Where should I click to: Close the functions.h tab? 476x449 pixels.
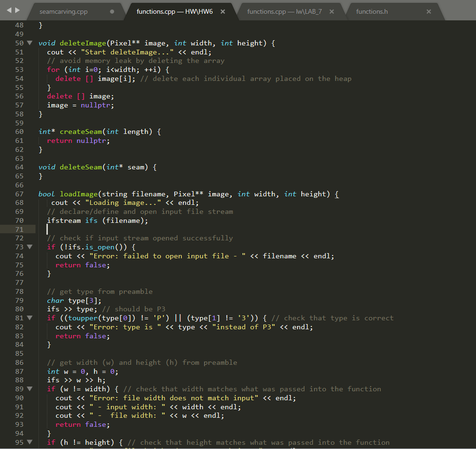(x=429, y=12)
